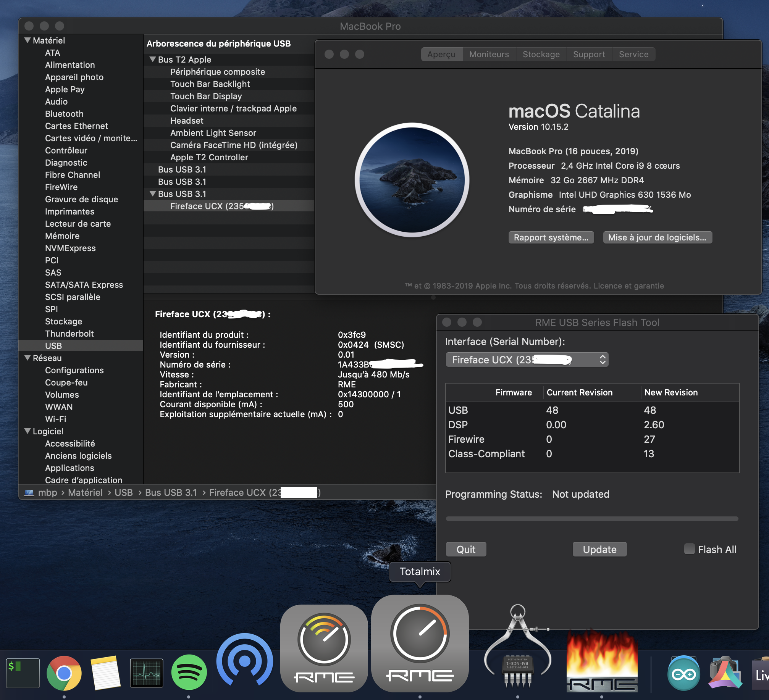Image resolution: width=769 pixels, height=700 pixels.
Task: Launch RME Totalmix from the Dock
Action: point(420,643)
